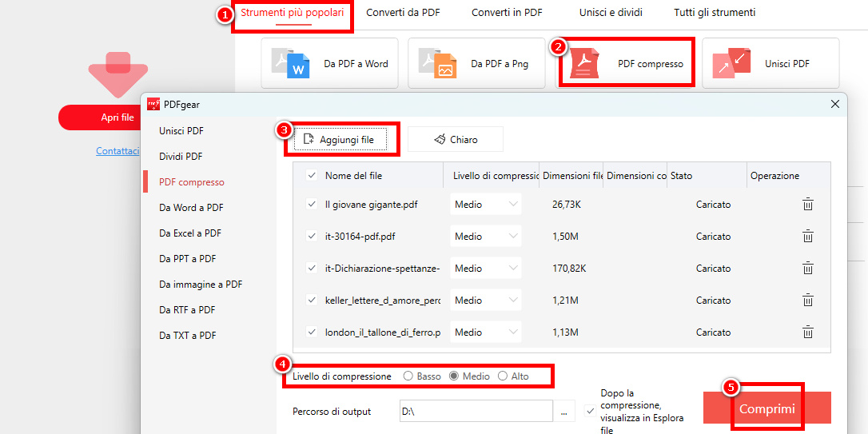
Task: Toggle checkbox for it-Dichiarazione-spettanze file
Action: click(312, 269)
